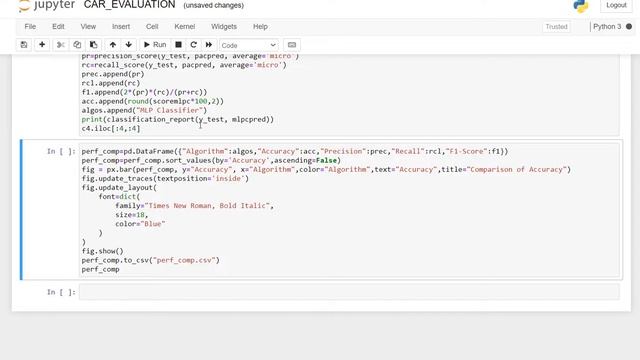Image resolution: width=640 pixels, height=360 pixels.
Task: Click the fig.show() code line
Action: pyautogui.click(x=102, y=251)
